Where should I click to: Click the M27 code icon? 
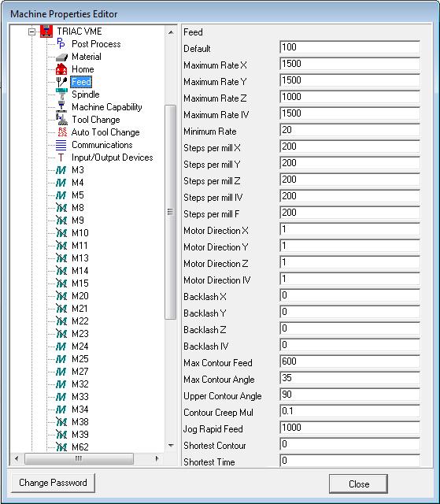pyautogui.click(x=61, y=372)
